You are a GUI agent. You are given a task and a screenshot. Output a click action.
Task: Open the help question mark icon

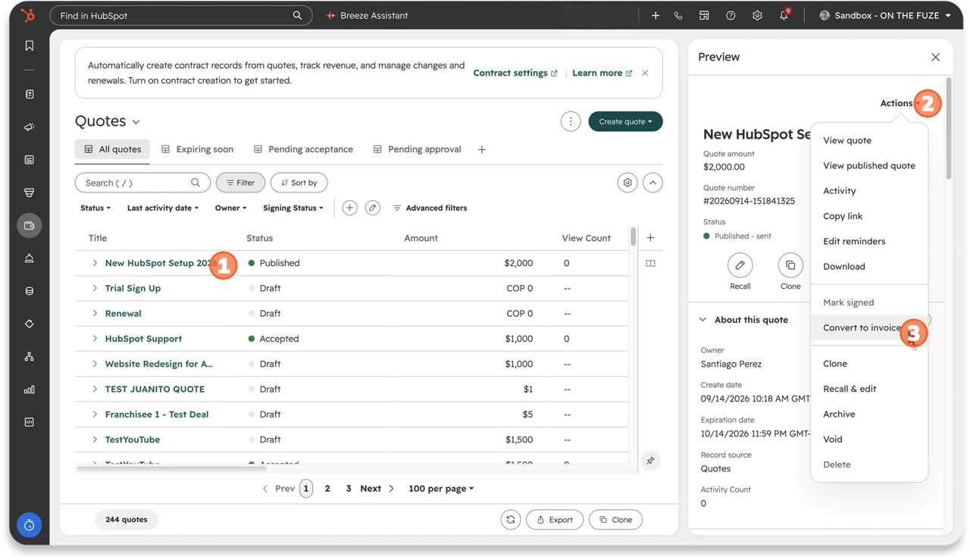(731, 16)
